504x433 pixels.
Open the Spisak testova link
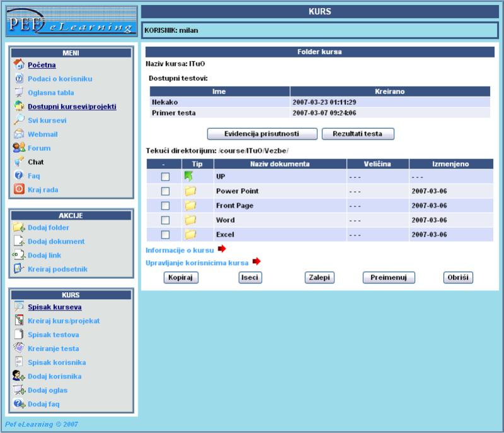[54, 335]
